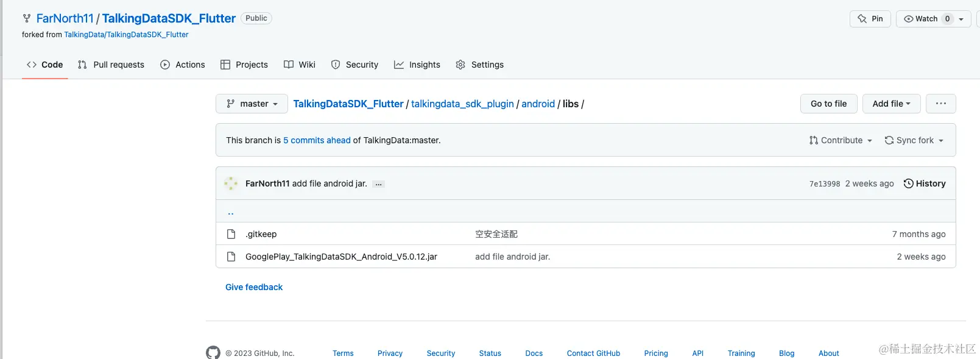Image resolution: width=980 pixels, height=359 pixels.
Task: Click the Go to file button
Action: coord(829,104)
